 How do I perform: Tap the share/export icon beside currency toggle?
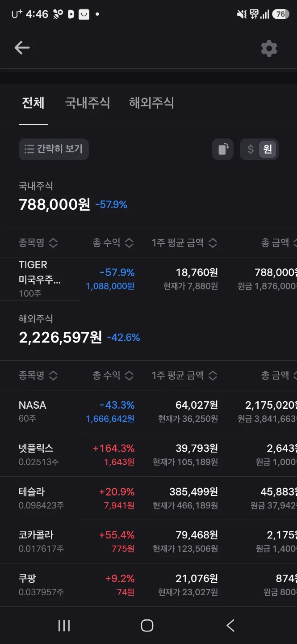[x=223, y=149]
